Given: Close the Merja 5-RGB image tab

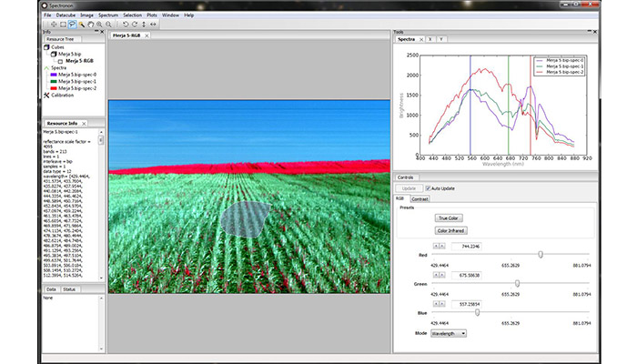Looking at the screenshot, I should (x=146, y=35).
